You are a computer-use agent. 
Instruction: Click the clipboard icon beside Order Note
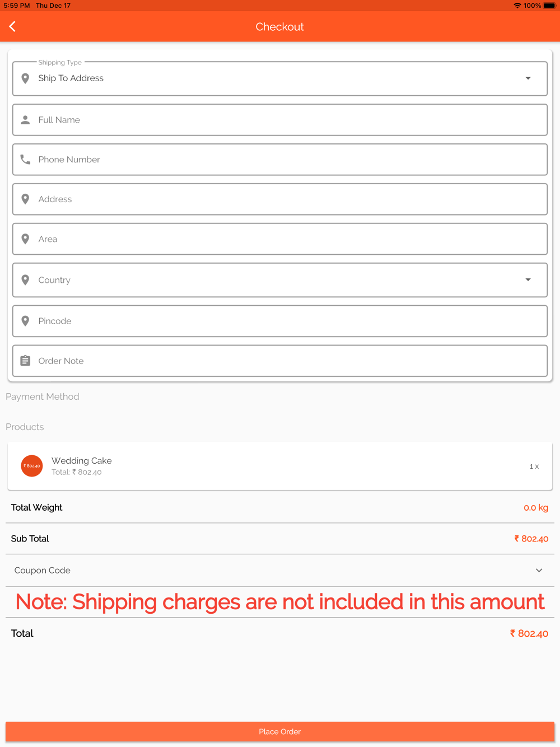pyautogui.click(x=25, y=361)
